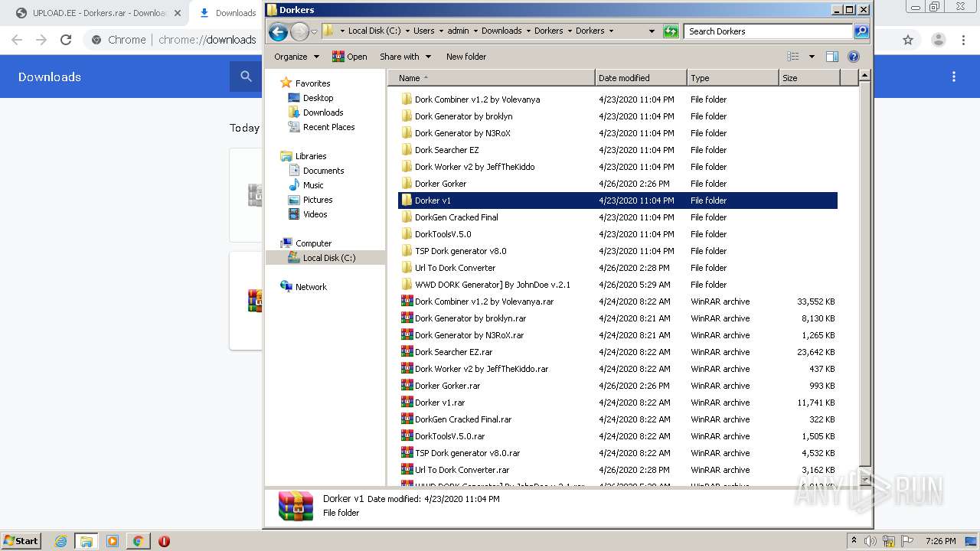Select Dorker v1.rar archive icon
Image resolution: width=980 pixels, height=551 pixels.
pyautogui.click(x=407, y=403)
